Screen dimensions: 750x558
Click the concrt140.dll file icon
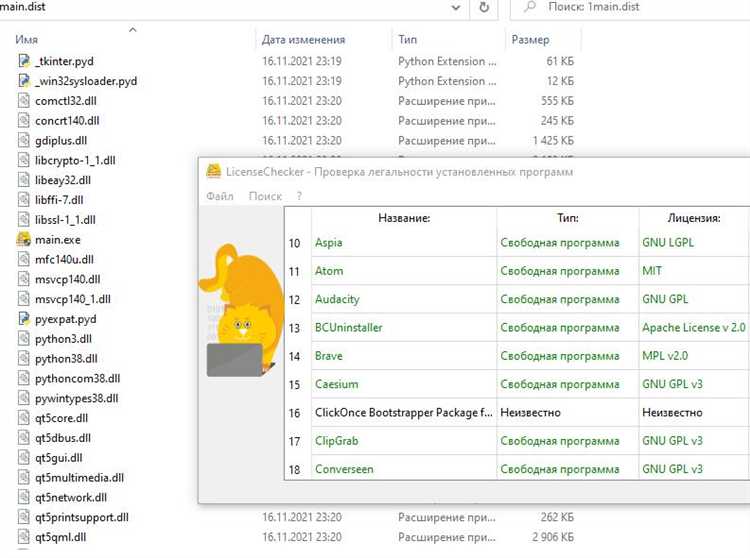point(24,120)
